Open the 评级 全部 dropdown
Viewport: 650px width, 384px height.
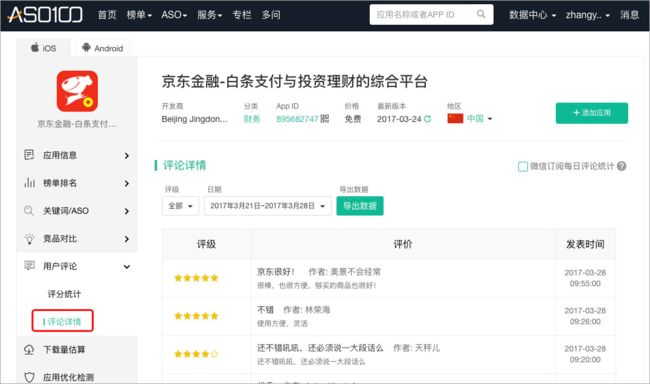point(180,206)
